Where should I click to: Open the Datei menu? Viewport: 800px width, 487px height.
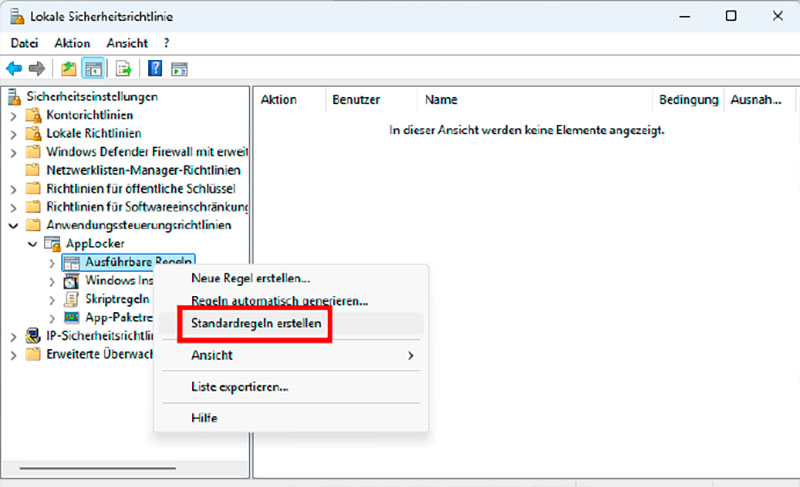pyautogui.click(x=24, y=43)
